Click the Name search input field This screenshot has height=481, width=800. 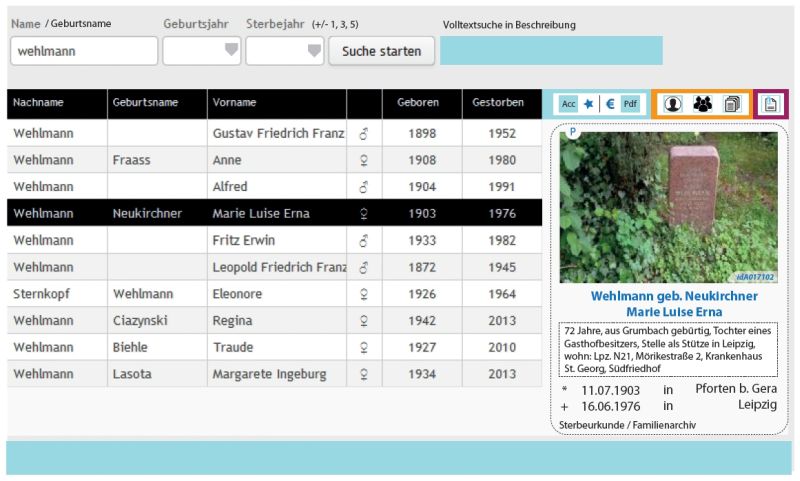(x=84, y=51)
